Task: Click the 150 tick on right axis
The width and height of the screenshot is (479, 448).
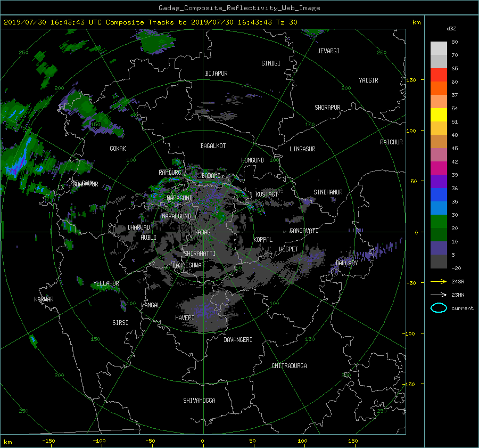Action: 411,80
